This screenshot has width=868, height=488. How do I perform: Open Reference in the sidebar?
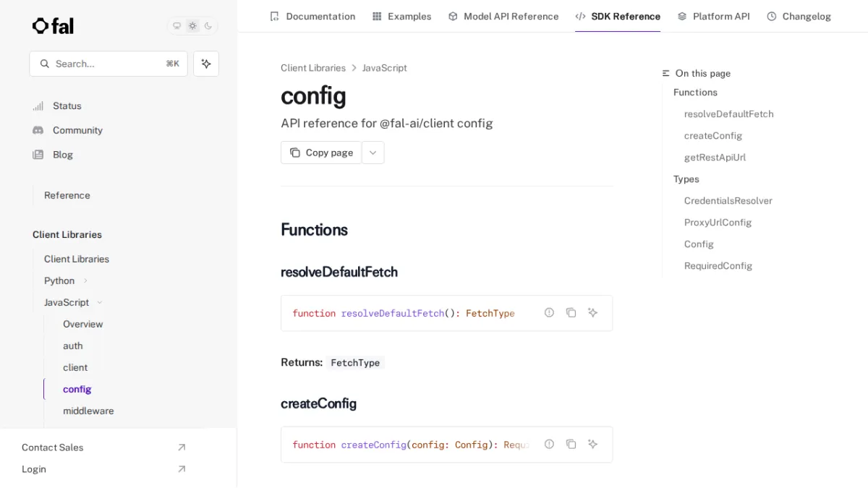(67, 195)
